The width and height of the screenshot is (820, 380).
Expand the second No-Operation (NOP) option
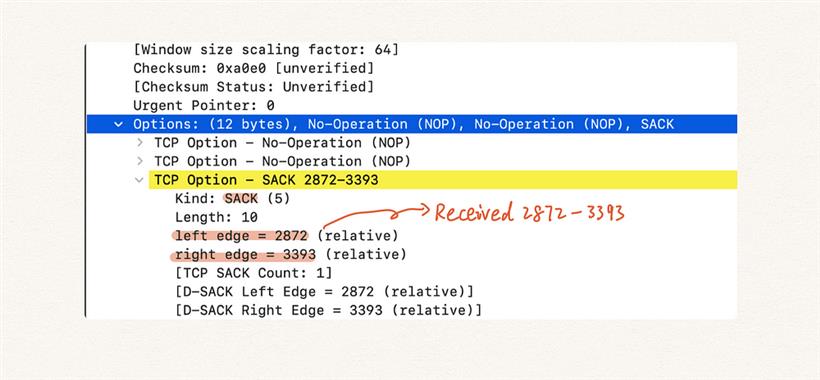140,162
